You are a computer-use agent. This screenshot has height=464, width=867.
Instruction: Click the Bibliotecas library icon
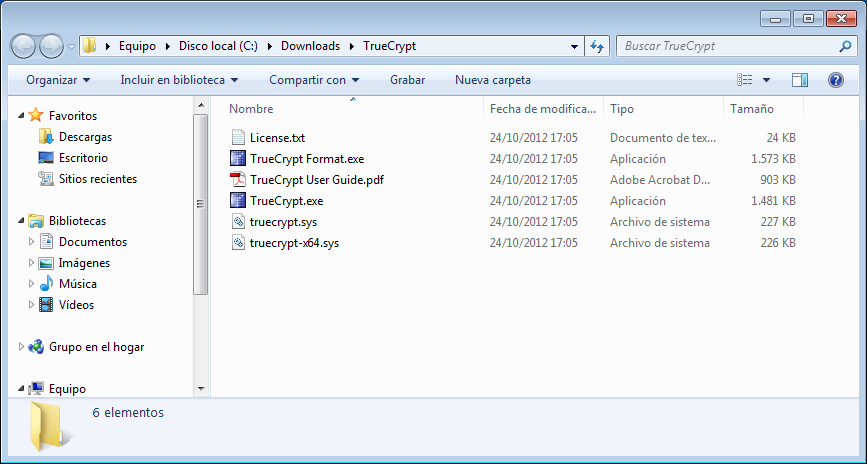point(36,221)
